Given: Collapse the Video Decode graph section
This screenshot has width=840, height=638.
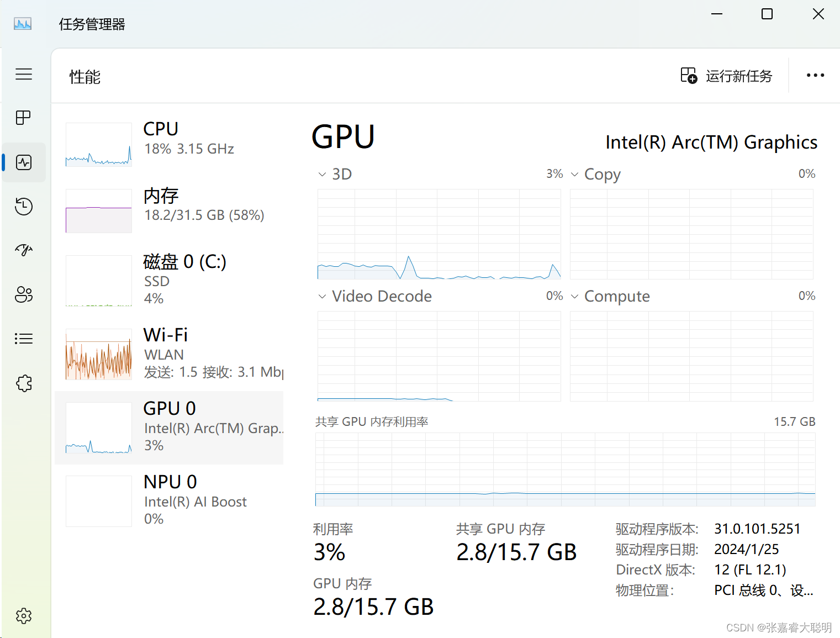Looking at the screenshot, I should pyautogui.click(x=322, y=296).
